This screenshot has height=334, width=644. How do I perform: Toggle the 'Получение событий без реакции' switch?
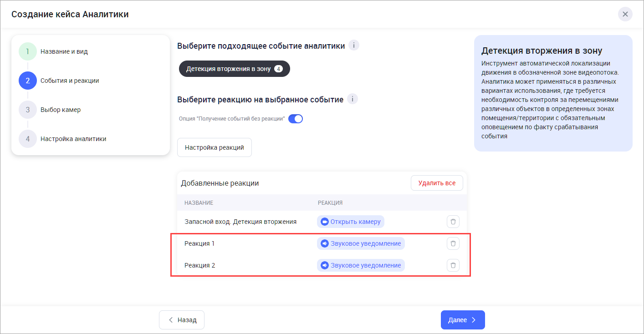pyautogui.click(x=296, y=119)
